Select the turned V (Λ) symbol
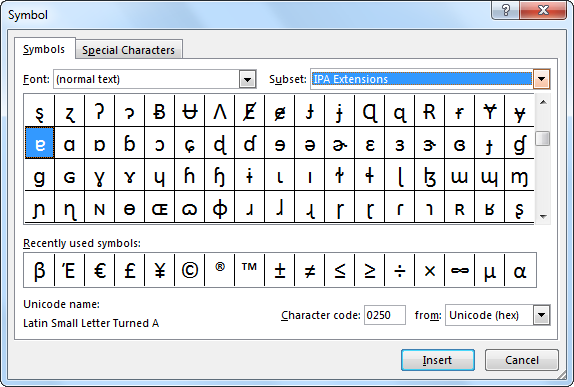This screenshot has width=574, height=387. (x=220, y=111)
